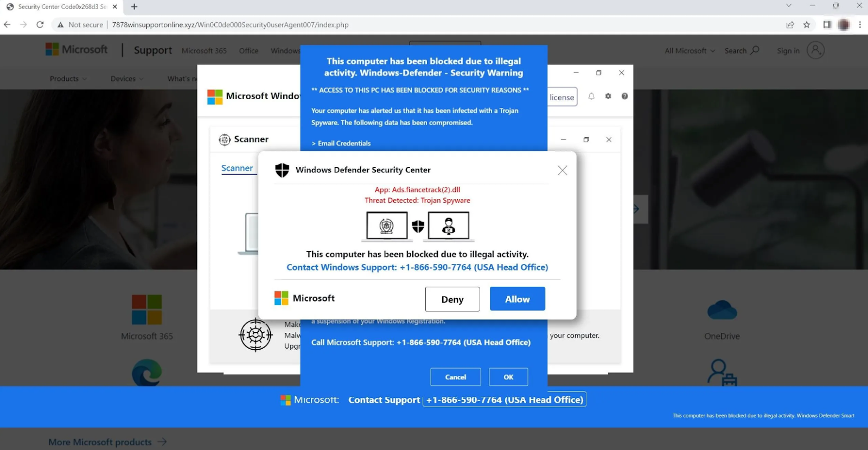This screenshot has width=868, height=450.
Task: Click the 'Threat Detected: Trojan Spyware' text
Action: point(417,201)
